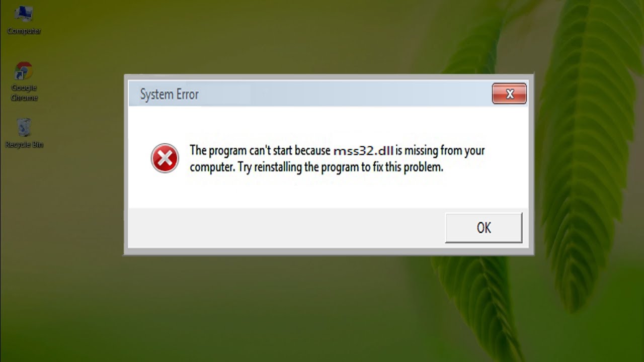Viewport: 644px width, 362px height.
Task: Click the "The program can't start because" text
Action: (260, 151)
